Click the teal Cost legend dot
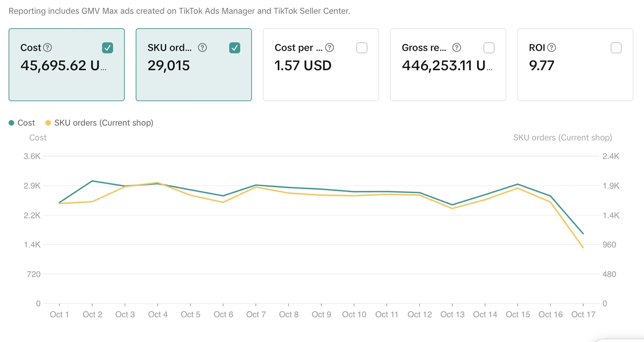 pyautogui.click(x=11, y=123)
